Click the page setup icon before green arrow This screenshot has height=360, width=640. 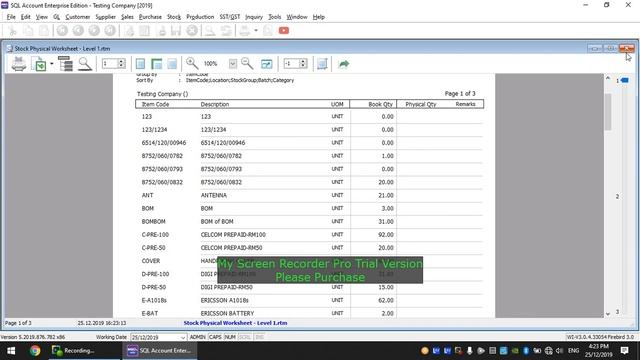pos(322,64)
